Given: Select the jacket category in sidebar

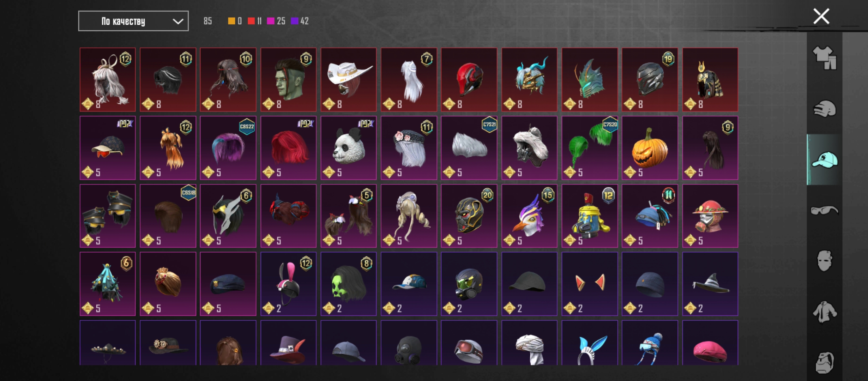Looking at the screenshot, I should tap(825, 312).
